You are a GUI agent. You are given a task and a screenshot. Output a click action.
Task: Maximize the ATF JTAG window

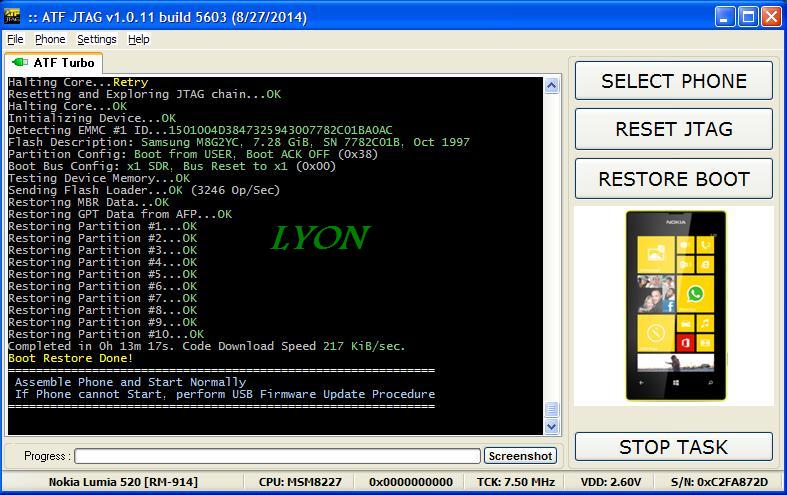(x=748, y=17)
